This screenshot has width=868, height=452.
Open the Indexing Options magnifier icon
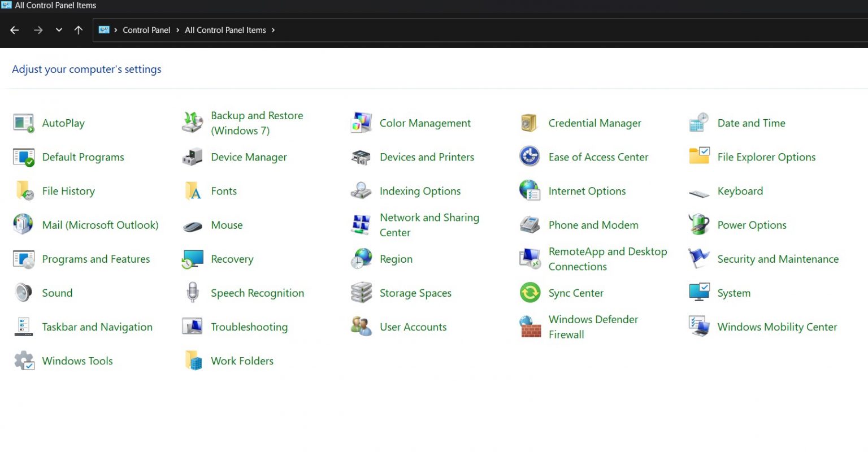(361, 190)
